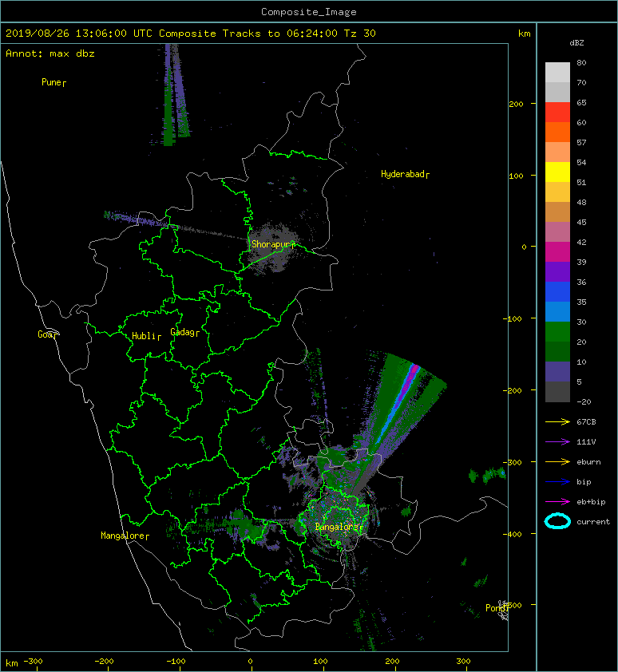Viewport: 618px width, 672px height.
Task: Select the Pondi label near map edge
Action: click(497, 608)
